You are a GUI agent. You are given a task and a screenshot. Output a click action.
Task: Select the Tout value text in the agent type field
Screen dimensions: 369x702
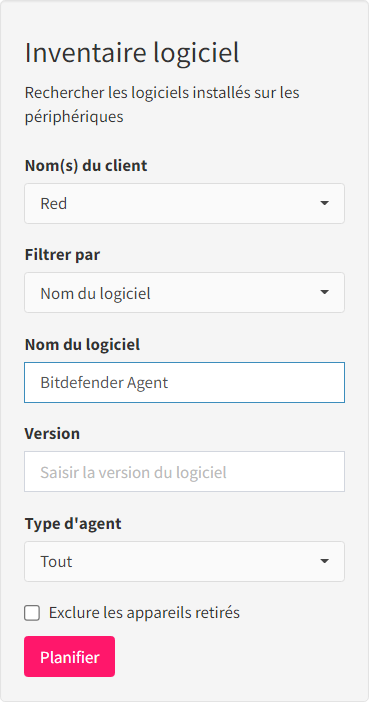pyautogui.click(x=56, y=561)
